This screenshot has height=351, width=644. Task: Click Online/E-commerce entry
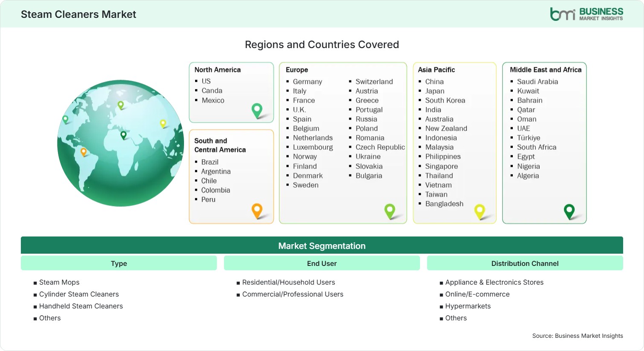coord(477,294)
